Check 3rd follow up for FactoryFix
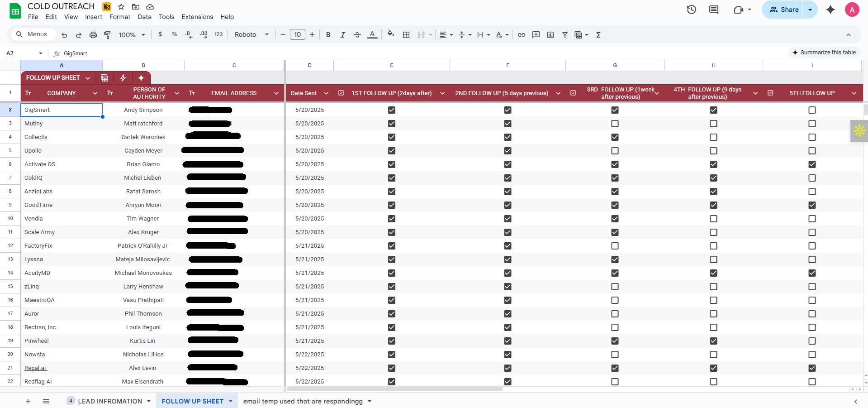The width and height of the screenshot is (868, 408). (615, 246)
